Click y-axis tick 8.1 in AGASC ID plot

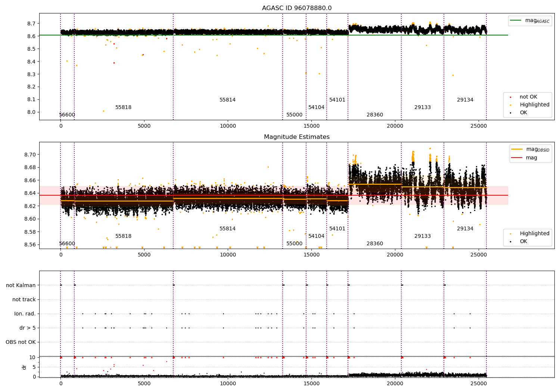(x=31, y=99)
